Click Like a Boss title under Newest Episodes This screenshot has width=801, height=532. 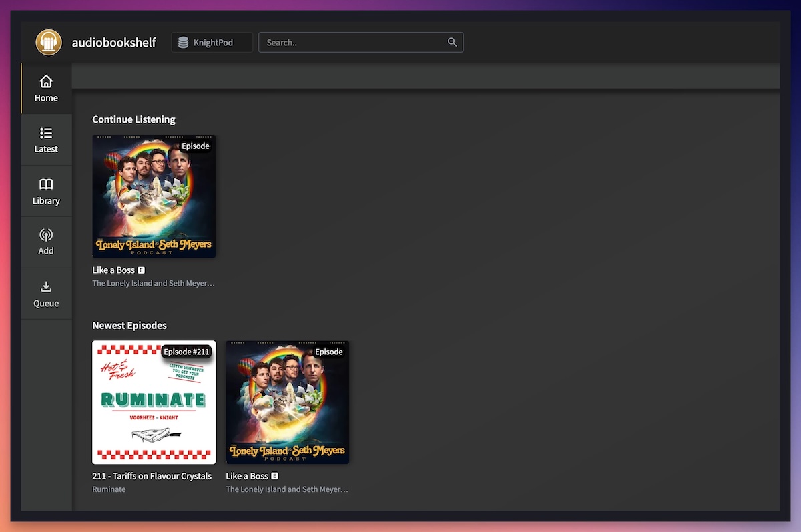pos(247,476)
